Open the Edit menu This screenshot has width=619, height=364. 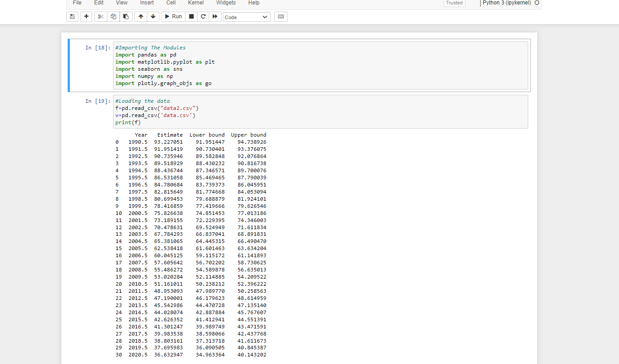click(x=99, y=3)
